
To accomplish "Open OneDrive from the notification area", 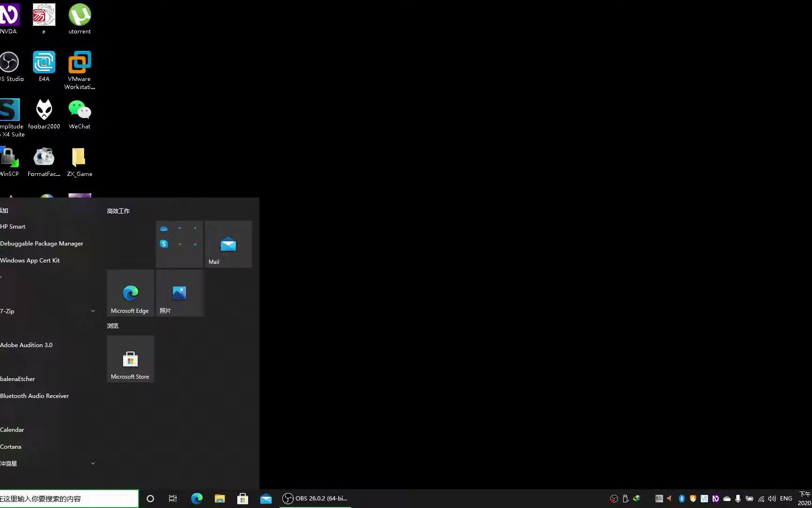I will 727,499.
